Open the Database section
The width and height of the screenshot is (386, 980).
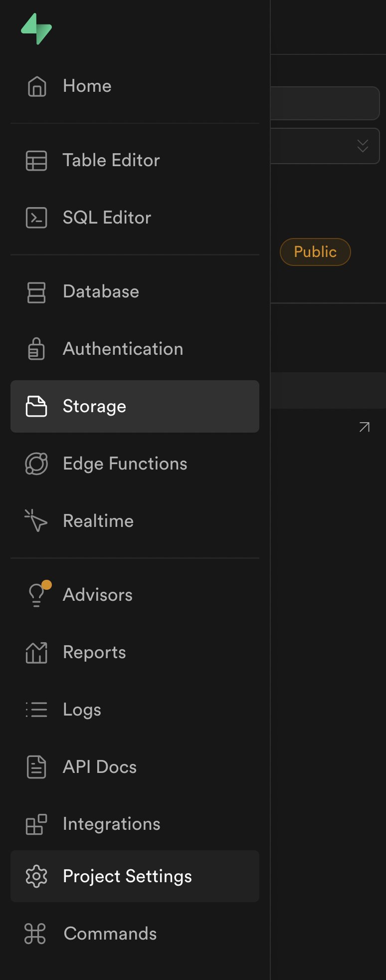tap(101, 291)
